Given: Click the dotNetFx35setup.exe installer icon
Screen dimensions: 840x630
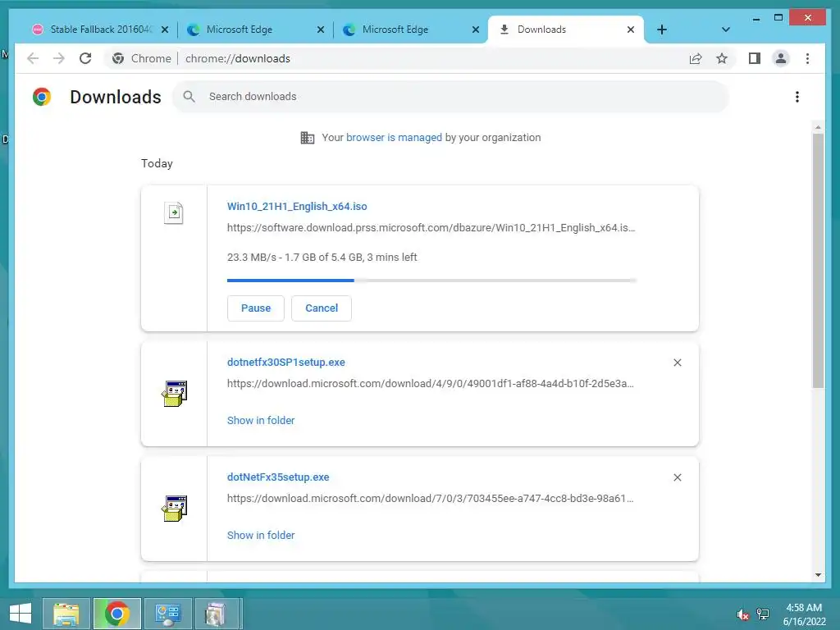Looking at the screenshot, I should click(175, 509).
